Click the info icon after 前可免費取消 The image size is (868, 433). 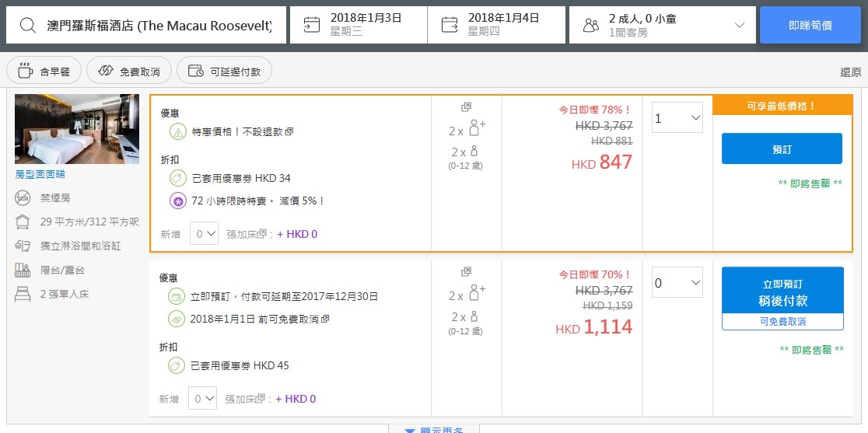(x=325, y=319)
